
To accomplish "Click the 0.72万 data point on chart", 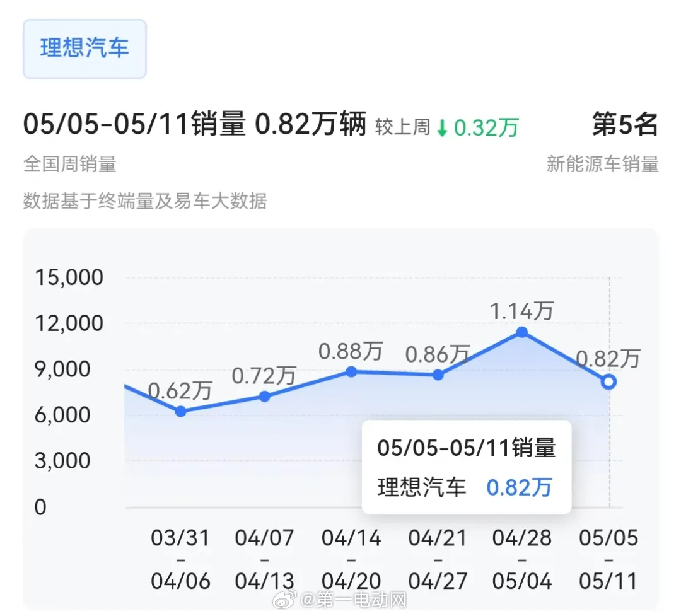I will point(264,396).
